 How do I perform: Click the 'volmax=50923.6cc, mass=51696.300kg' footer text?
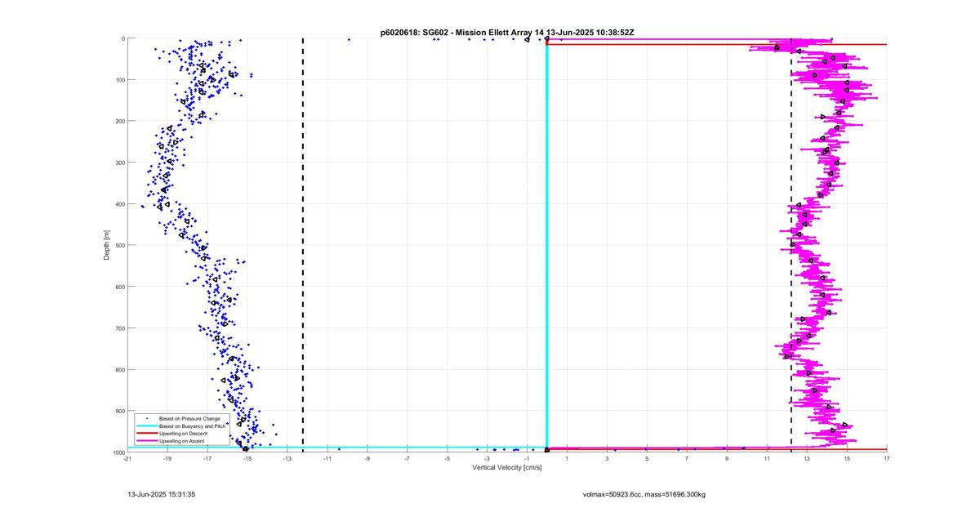[644, 494]
